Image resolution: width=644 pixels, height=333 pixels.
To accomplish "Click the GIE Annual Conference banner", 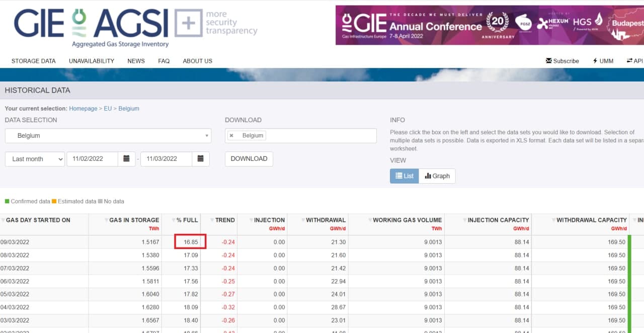I will click(489, 25).
